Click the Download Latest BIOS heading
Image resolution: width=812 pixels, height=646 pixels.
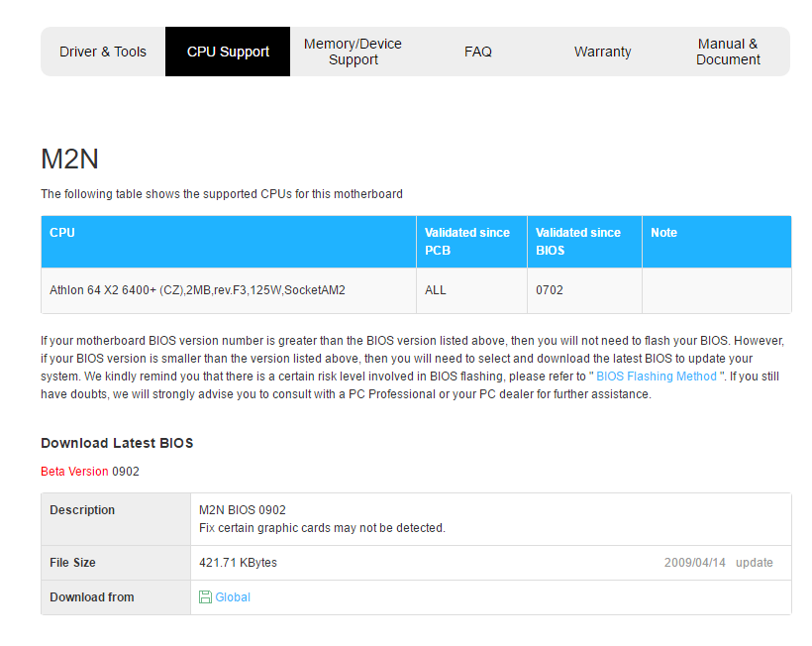pos(117,443)
